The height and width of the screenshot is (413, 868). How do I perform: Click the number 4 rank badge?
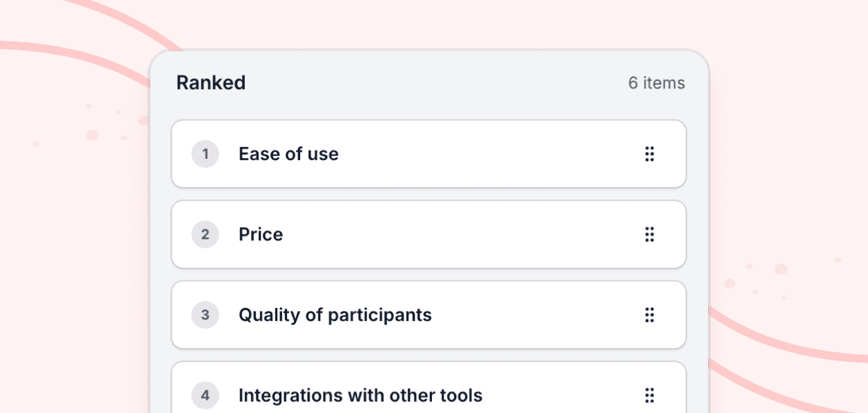[x=205, y=395]
